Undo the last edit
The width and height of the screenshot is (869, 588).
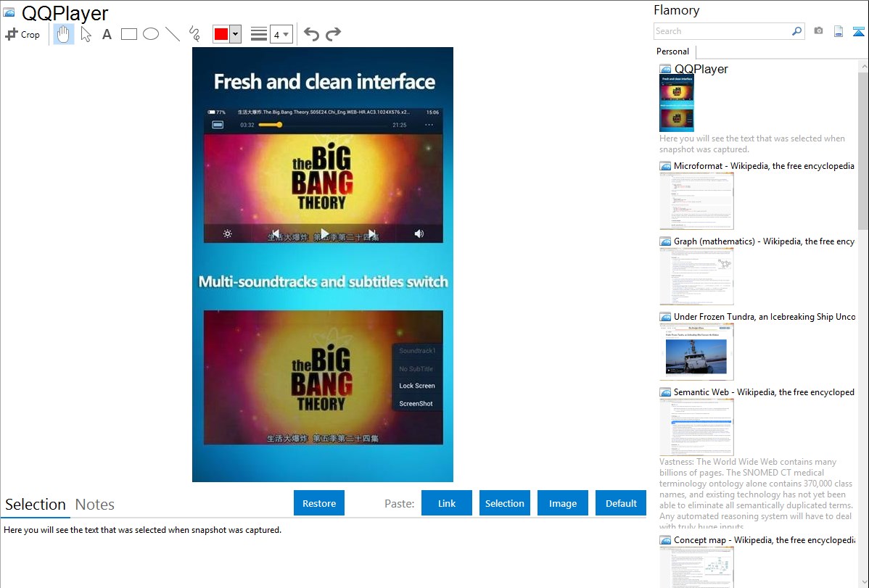(x=311, y=34)
